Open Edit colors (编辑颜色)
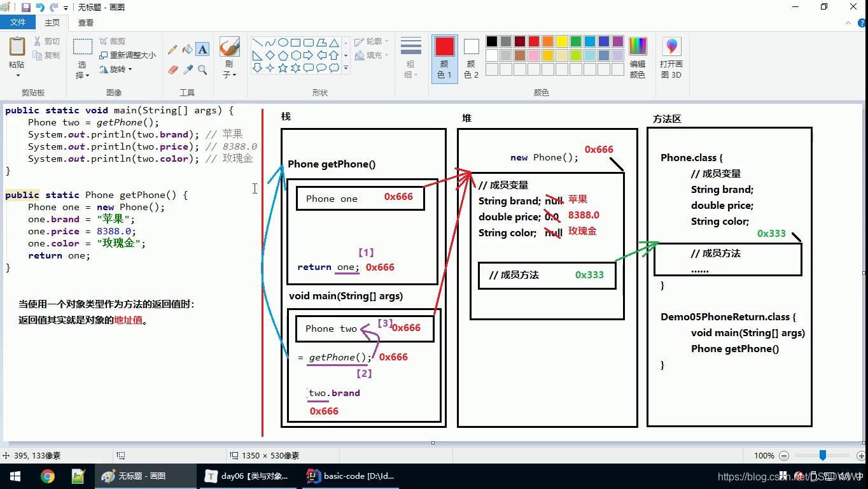Viewport: 868px width, 489px height. [638, 58]
